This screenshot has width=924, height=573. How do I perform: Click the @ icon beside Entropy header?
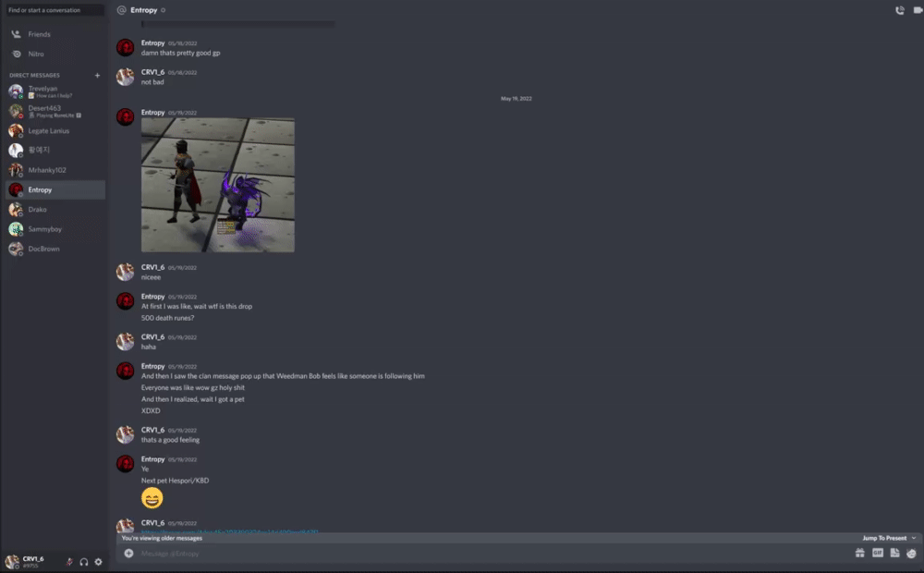coord(121,10)
